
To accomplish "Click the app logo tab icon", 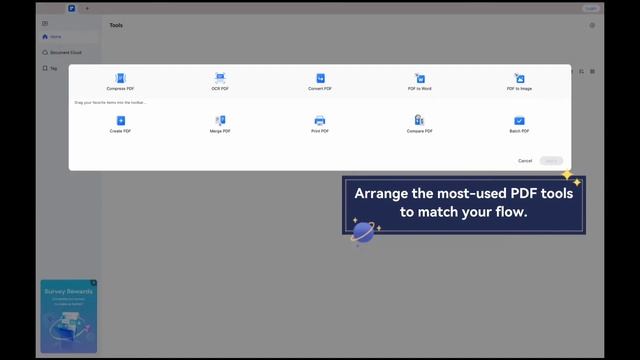I will (x=71, y=8).
